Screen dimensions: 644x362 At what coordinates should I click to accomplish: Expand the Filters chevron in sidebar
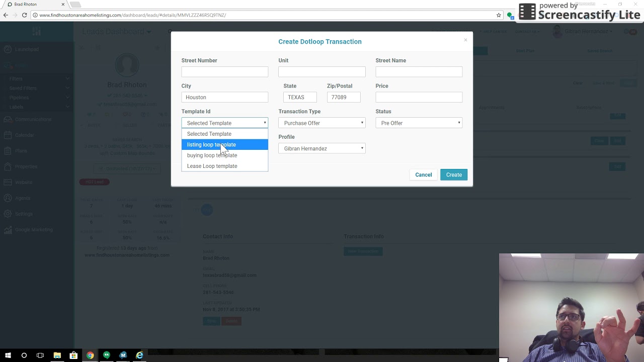click(67, 78)
